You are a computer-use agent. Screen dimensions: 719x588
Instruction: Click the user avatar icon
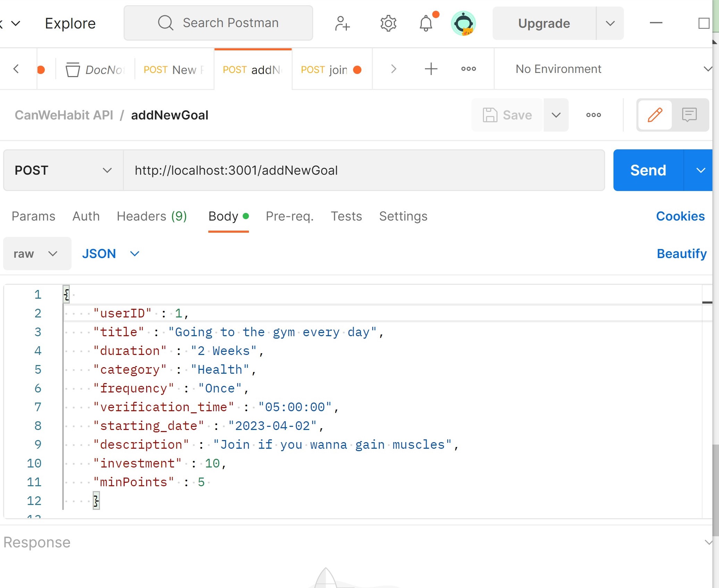coord(463,23)
